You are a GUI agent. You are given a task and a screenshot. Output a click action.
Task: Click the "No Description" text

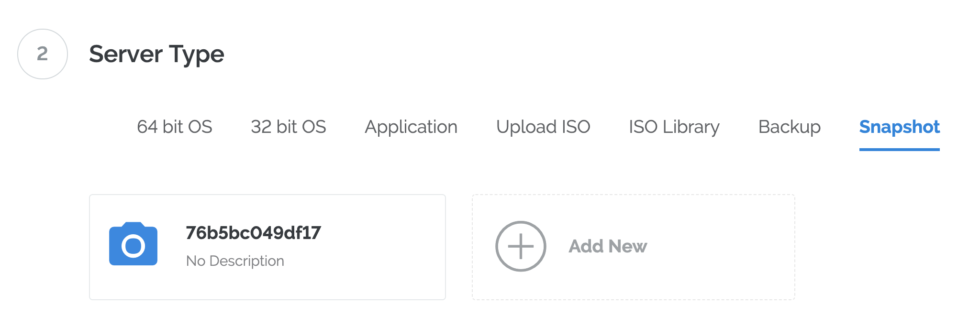[x=235, y=261]
